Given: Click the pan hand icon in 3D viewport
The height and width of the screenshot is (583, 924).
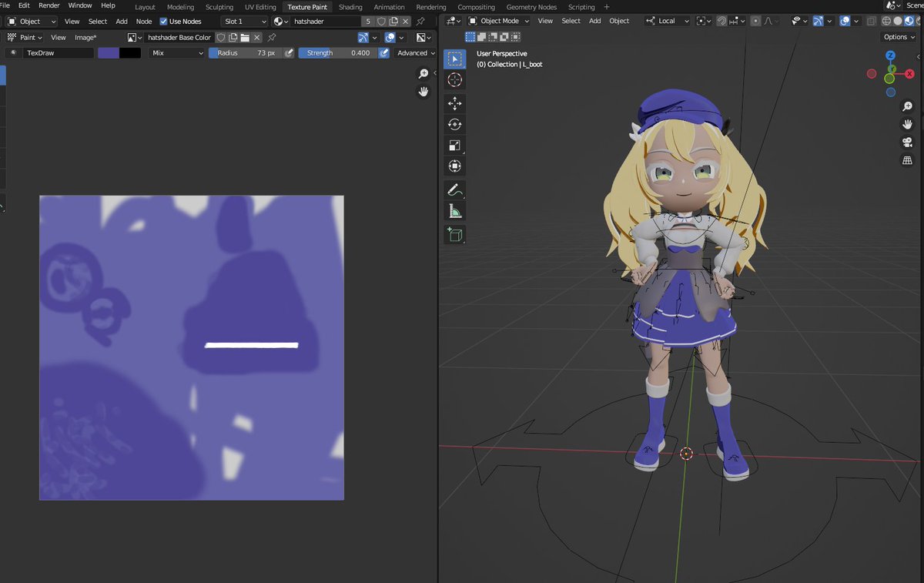Looking at the screenshot, I should click(908, 125).
